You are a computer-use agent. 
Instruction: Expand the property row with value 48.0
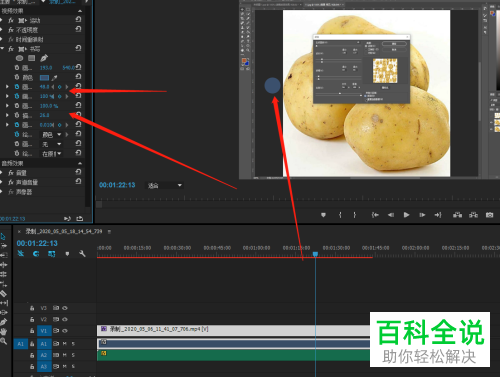(7, 87)
